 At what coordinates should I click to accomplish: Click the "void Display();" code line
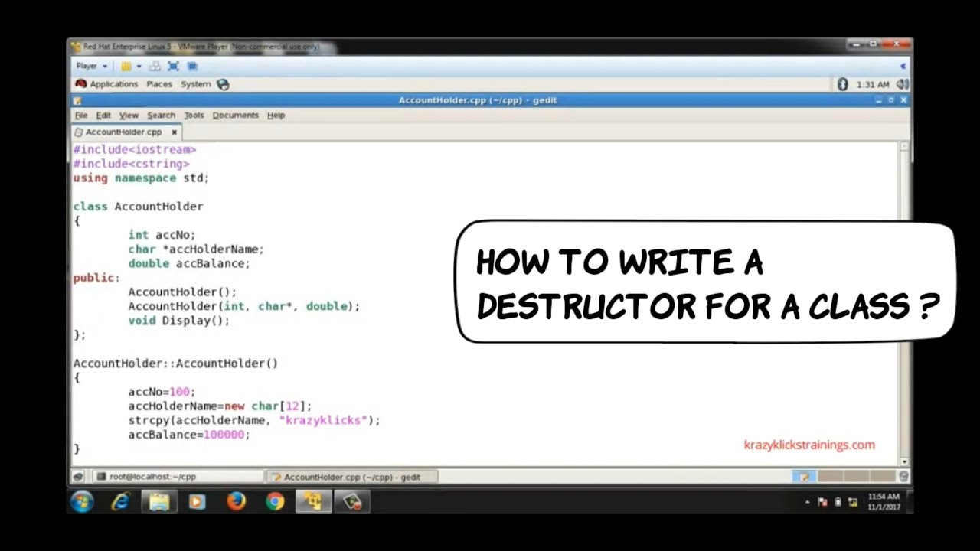click(178, 321)
